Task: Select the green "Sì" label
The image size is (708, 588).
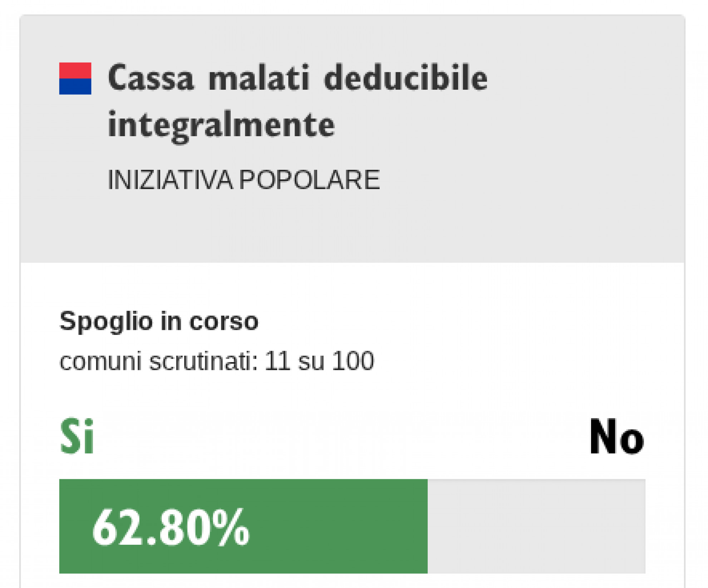Action: tap(77, 436)
